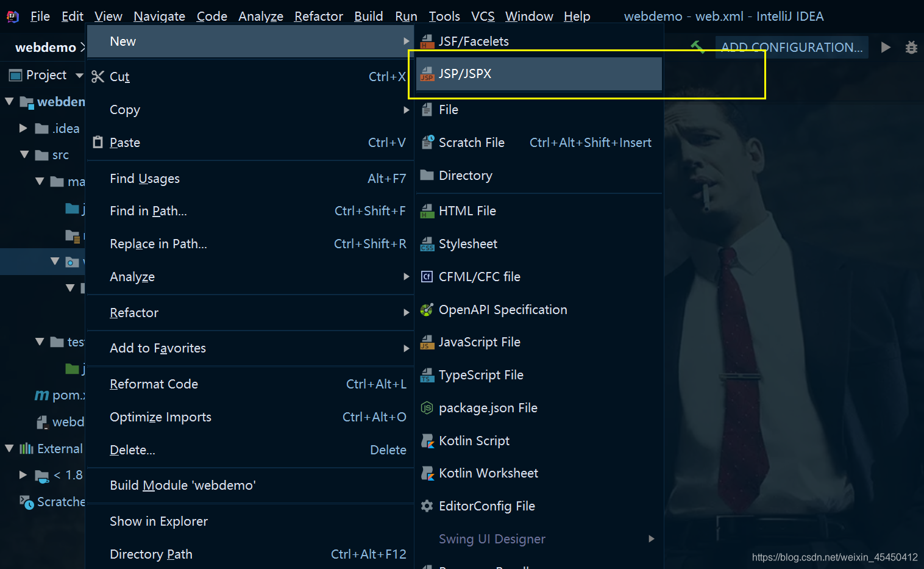Open the View menu
This screenshot has width=924, height=569.
click(108, 16)
